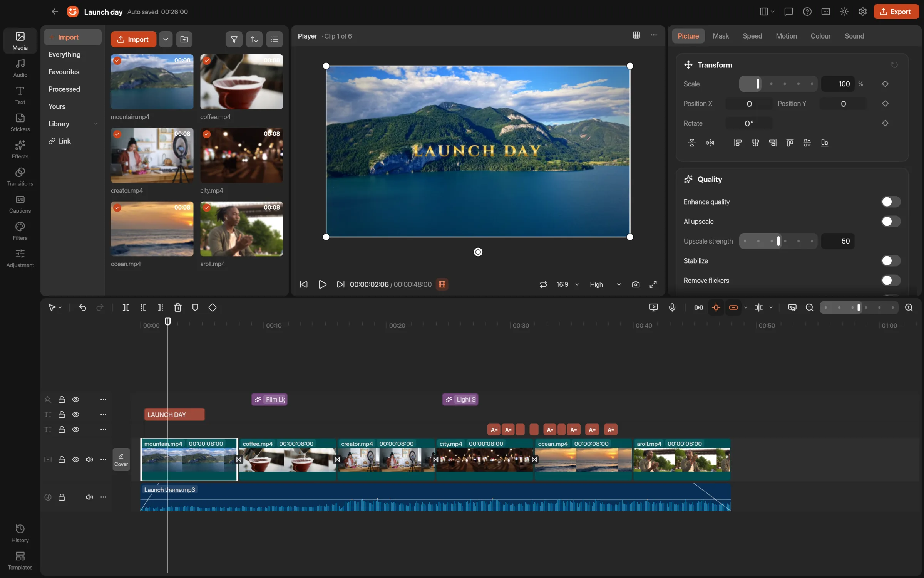924x578 pixels.
Task: Toggle AI upscale switch
Action: click(891, 222)
